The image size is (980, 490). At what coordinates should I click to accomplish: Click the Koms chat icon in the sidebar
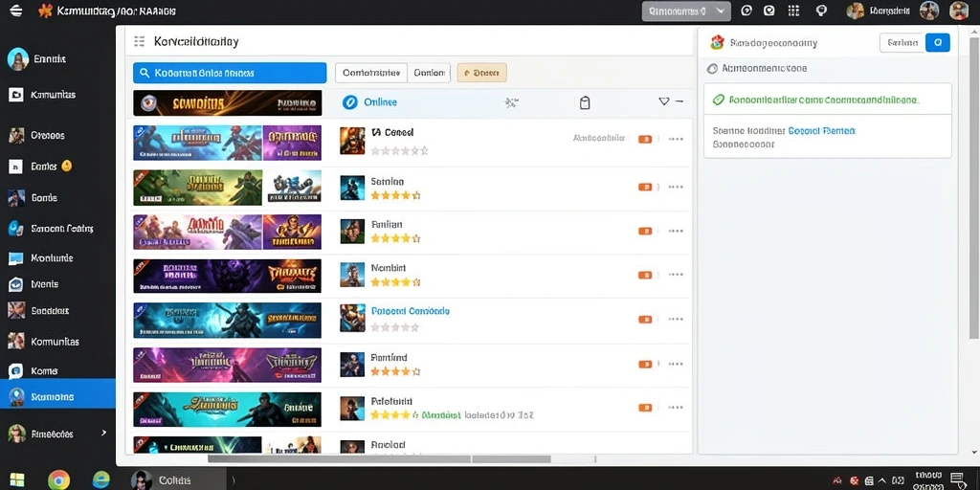[x=16, y=371]
